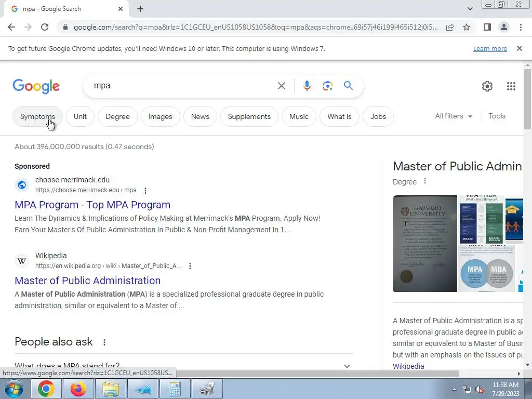Show hidden system tray icons
The width and height of the screenshot is (532, 399).
(454, 390)
